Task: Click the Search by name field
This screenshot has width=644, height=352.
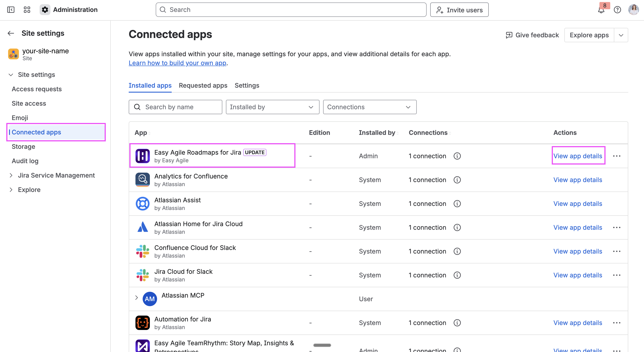Action: point(175,107)
